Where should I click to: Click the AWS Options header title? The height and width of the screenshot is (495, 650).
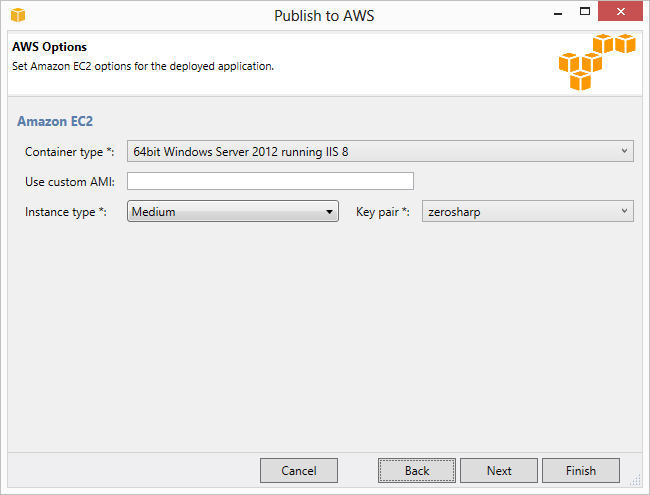49,47
